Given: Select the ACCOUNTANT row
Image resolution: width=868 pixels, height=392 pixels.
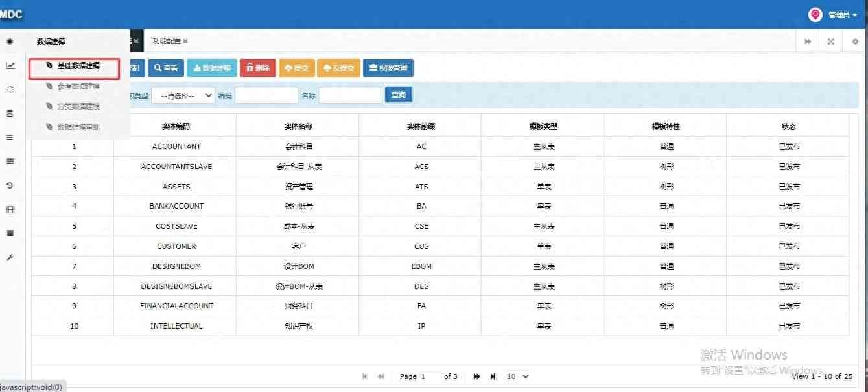Looking at the screenshot, I should pyautogui.click(x=440, y=146).
